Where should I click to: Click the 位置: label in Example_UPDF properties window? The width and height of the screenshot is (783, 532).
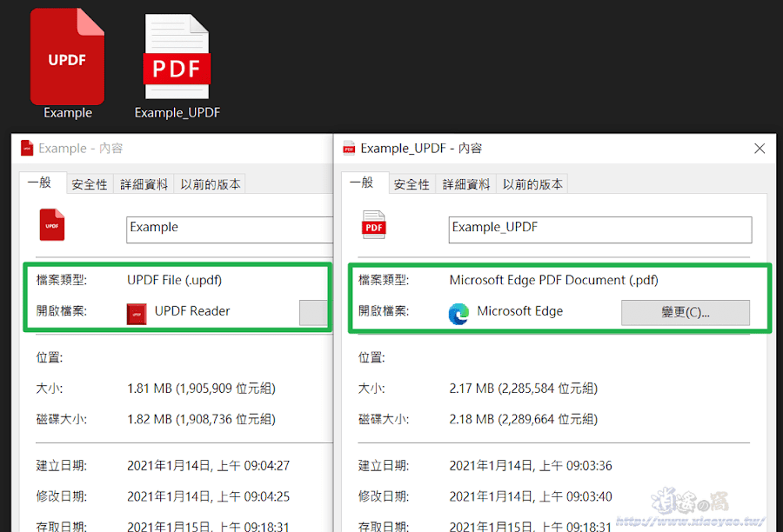pyautogui.click(x=371, y=357)
